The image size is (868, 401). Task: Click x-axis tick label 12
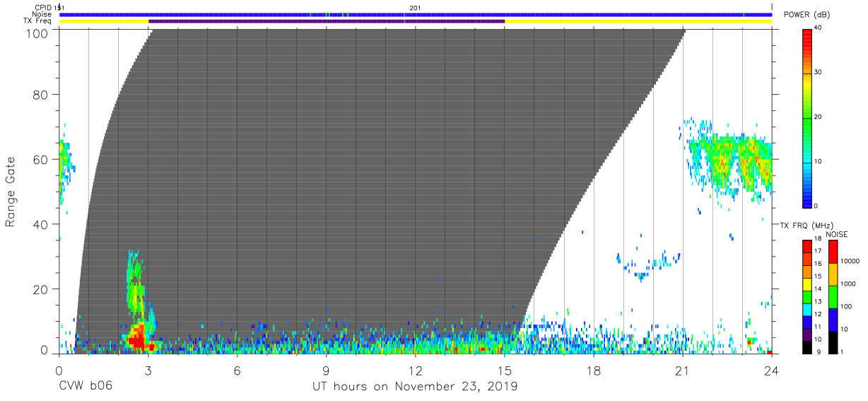(416, 371)
